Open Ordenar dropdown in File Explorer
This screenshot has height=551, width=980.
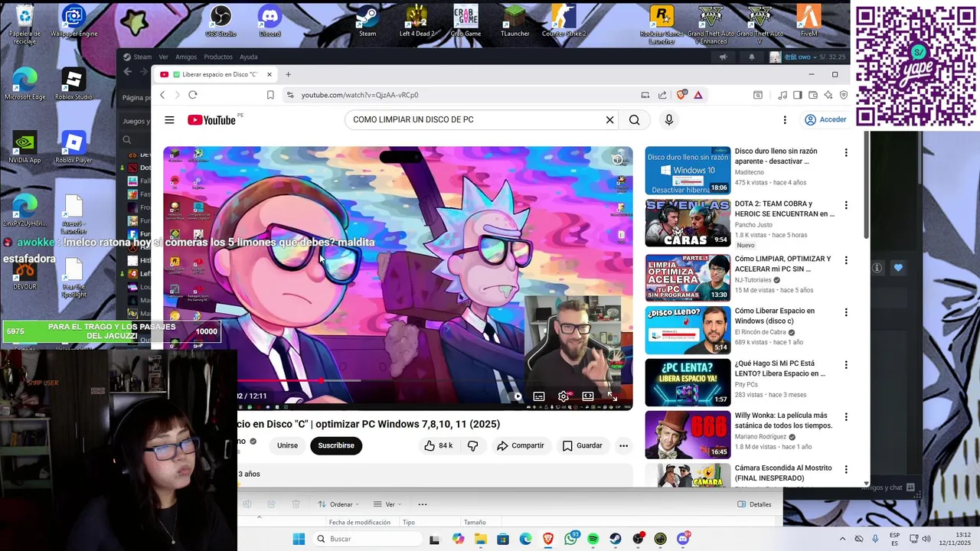(338, 504)
